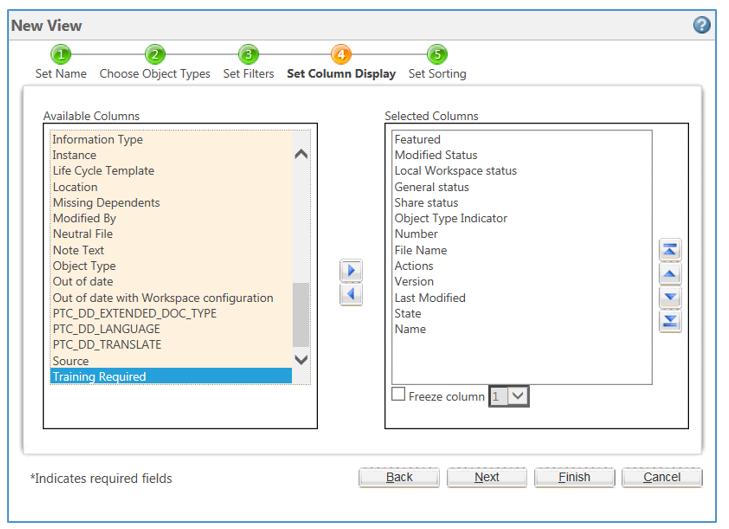Enable the Freeze column checkbox
Viewport: 729px width, 529px height.
click(x=398, y=394)
